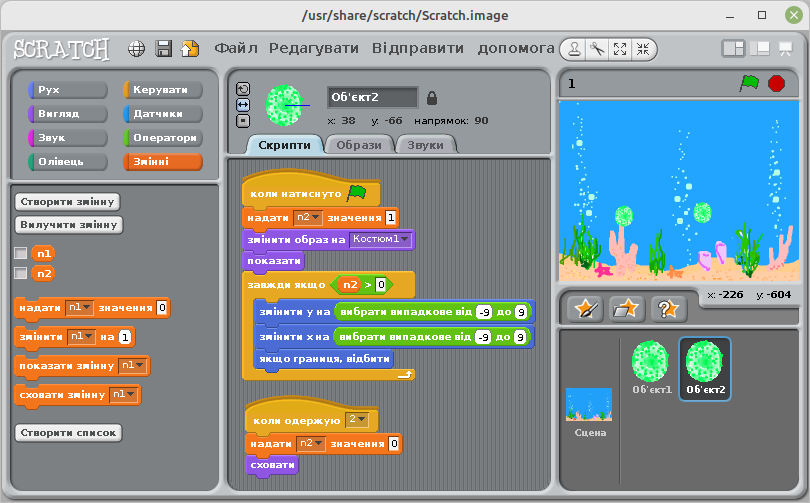Screen dimensions: 810x503
Task: Switch to full stage view mode
Action: coord(759,49)
